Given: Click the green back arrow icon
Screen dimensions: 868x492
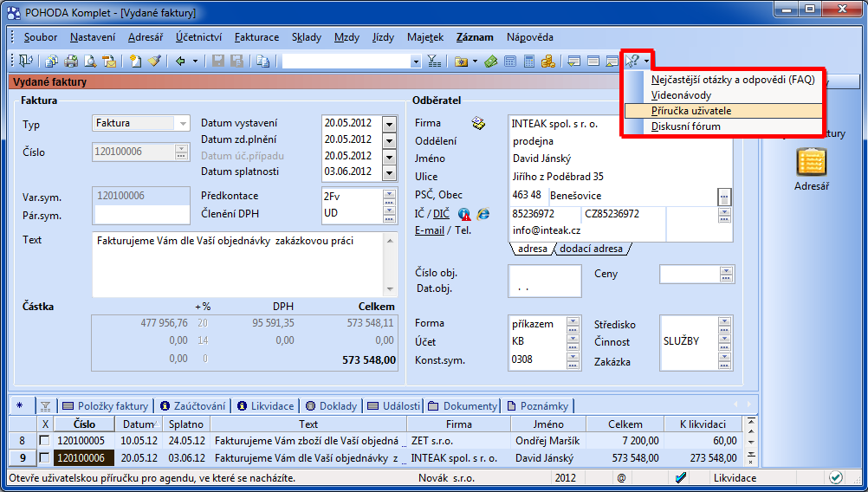Looking at the screenshot, I should pos(180,61).
